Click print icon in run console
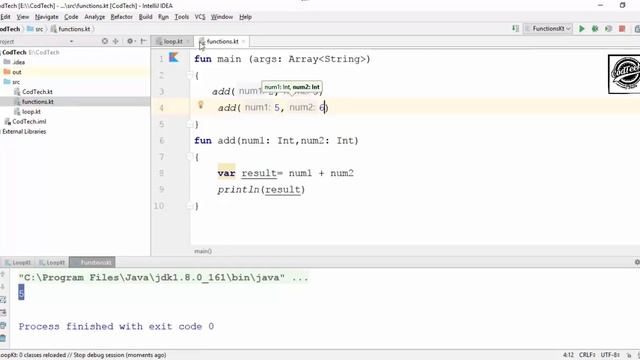 coord(3,325)
